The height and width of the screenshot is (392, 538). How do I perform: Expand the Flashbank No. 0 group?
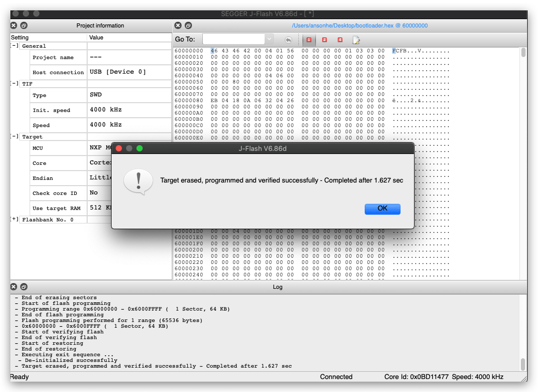(15, 219)
